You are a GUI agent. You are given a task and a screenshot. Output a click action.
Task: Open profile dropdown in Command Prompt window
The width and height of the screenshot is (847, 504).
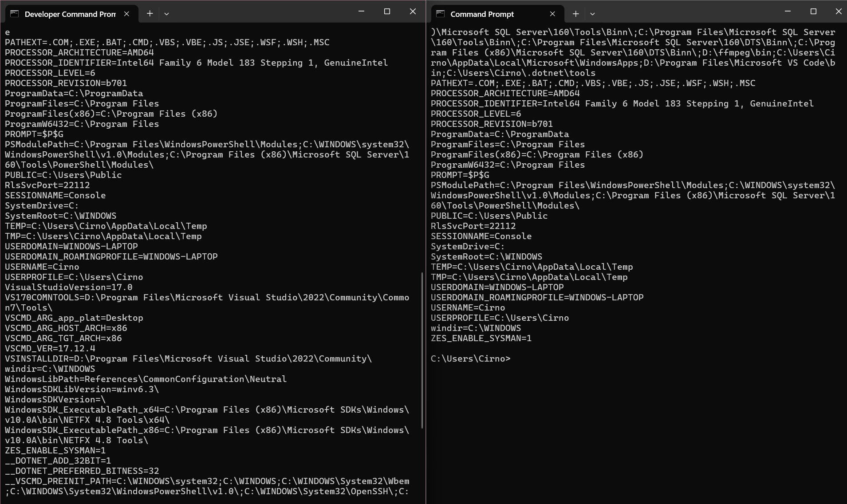click(592, 14)
